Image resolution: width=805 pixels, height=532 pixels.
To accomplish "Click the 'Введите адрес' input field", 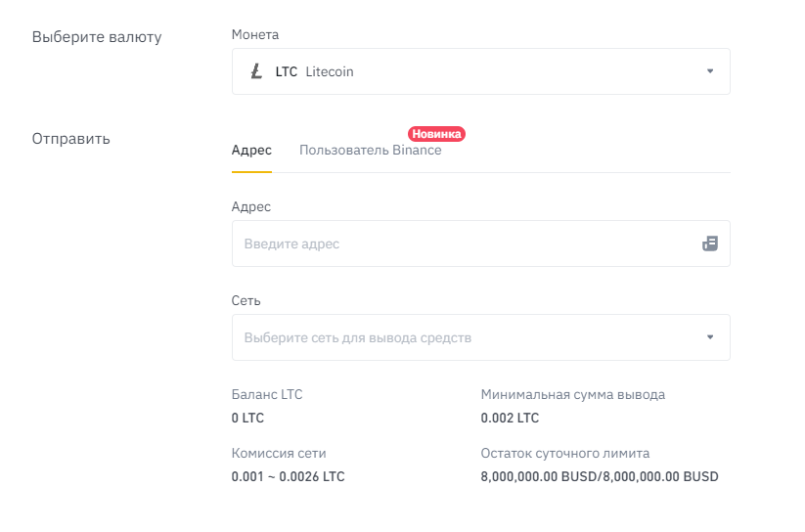I will tap(481, 244).
